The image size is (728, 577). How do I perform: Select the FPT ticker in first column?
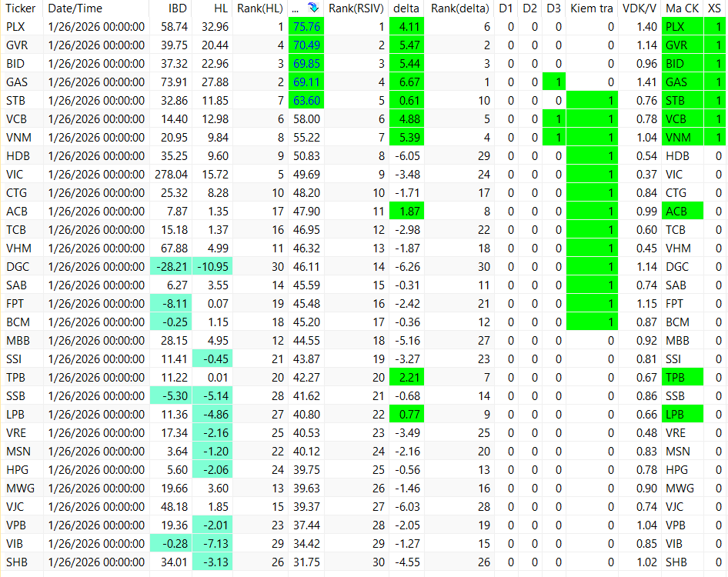pyautogui.click(x=15, y=304)
